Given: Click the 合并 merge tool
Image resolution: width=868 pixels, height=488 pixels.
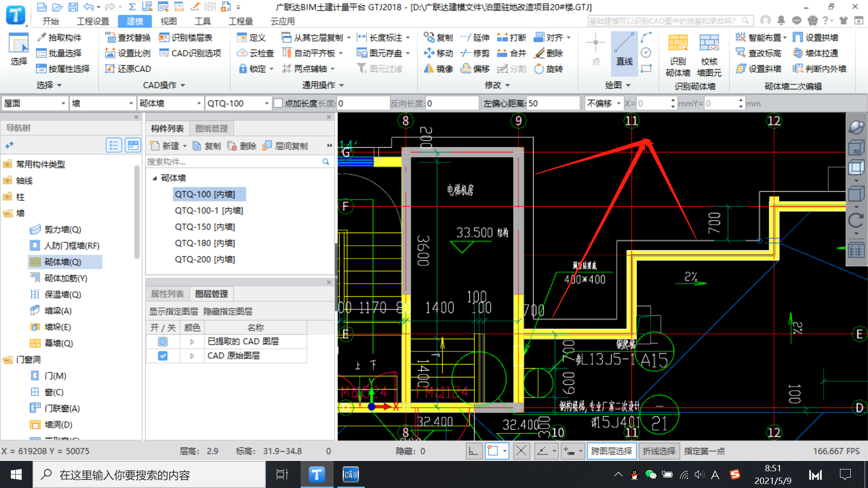Looking at the screenshot, I should pos(511,53).
